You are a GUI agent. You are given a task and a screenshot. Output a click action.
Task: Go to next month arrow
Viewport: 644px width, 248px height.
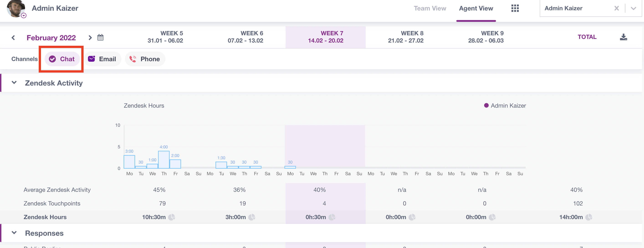[x=90, y=38]
